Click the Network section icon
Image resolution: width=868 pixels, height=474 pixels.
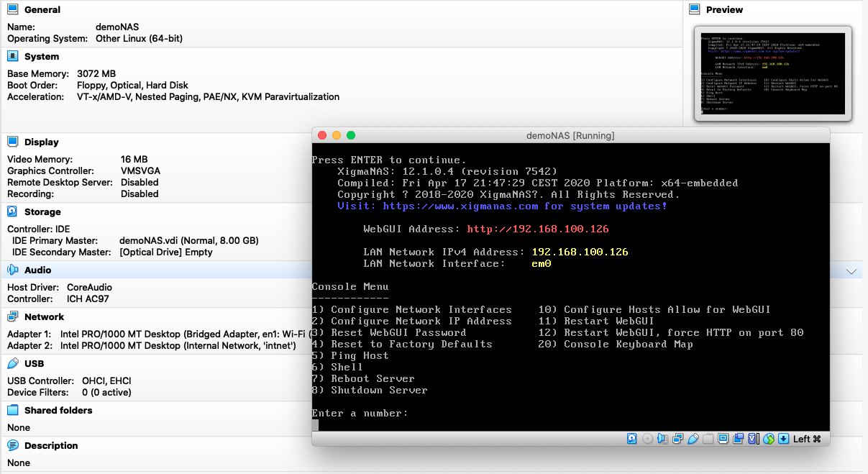13,316
